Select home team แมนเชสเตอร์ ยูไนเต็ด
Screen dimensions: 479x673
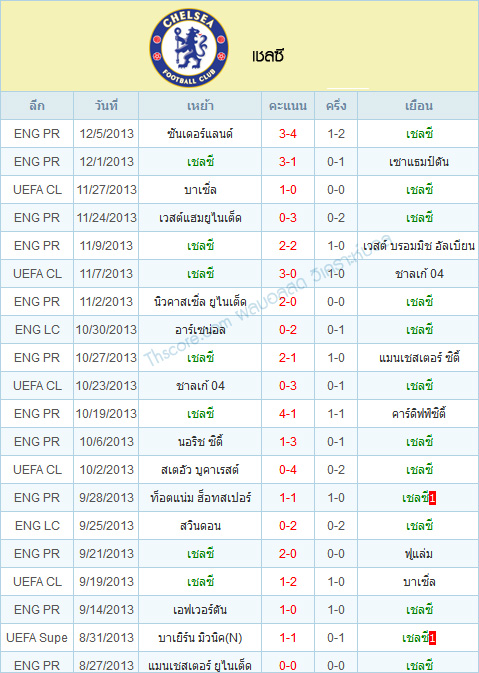pyautogui.click(x=200, y=666)
